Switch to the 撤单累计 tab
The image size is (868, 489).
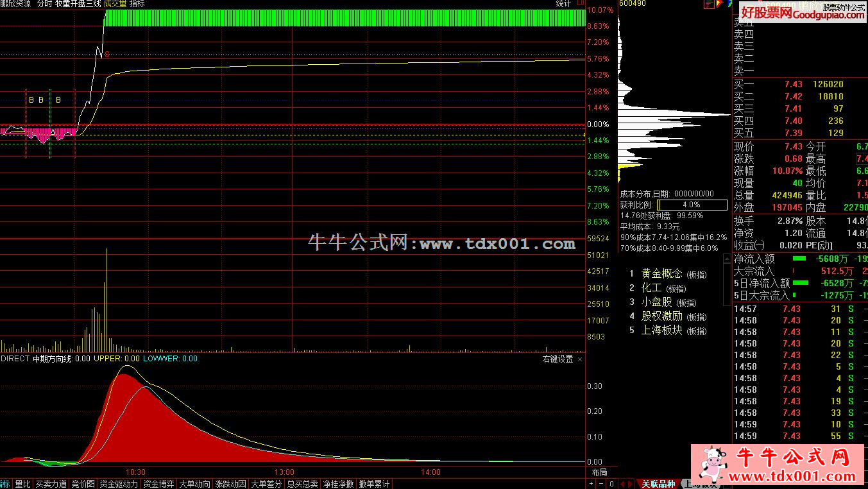coord(374,484)
